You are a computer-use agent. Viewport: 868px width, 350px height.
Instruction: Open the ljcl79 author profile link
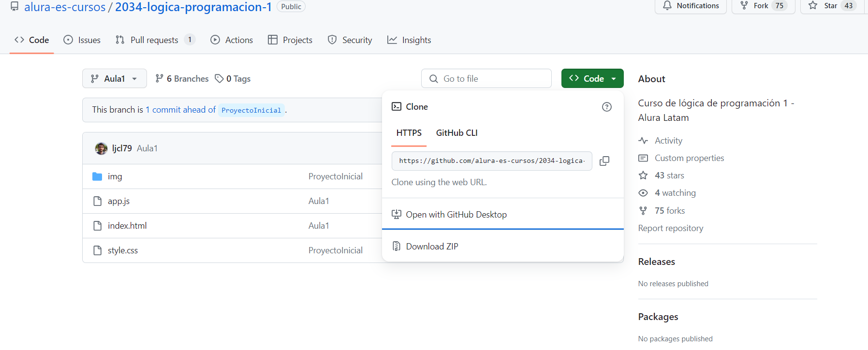(122, 148)
